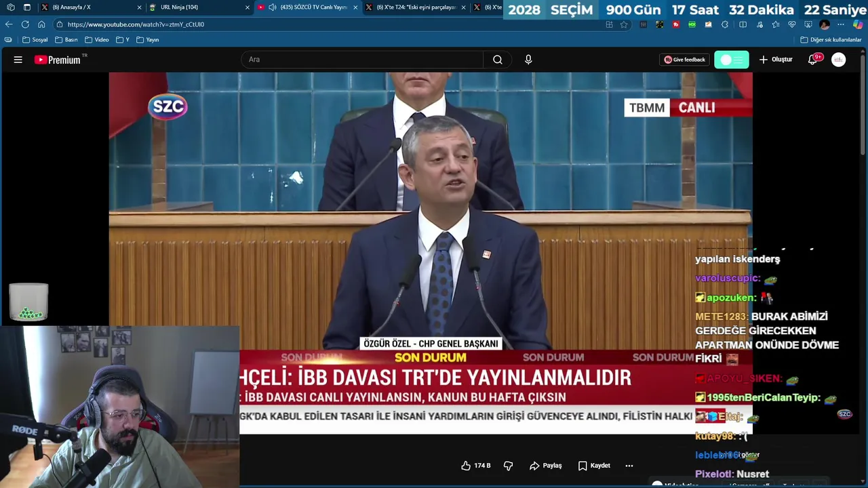Viewport: 868px width, 488px height.
Task: Click the Paylaş share button
Action: pyautogui.click(x=546, y=466)
